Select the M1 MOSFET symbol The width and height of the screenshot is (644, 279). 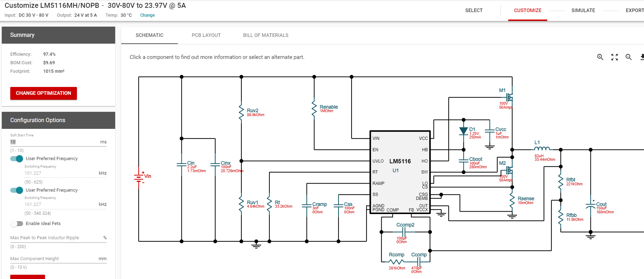coord(509,97)
